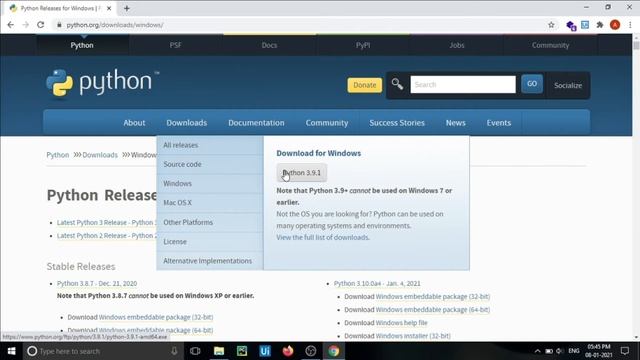Viewport: 640px width, 360px height.
Task: Choose License in Downloads submenu
Action: point(210,241)
